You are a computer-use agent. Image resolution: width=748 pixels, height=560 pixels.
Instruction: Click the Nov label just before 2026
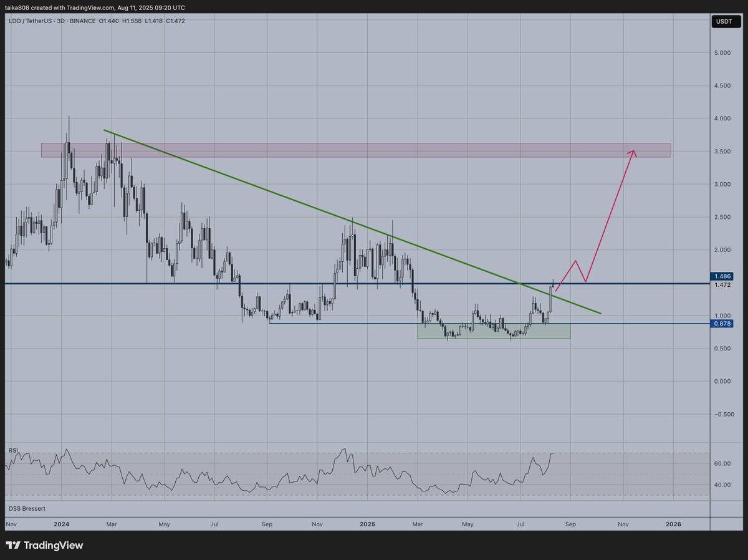[x=623, y=524]
